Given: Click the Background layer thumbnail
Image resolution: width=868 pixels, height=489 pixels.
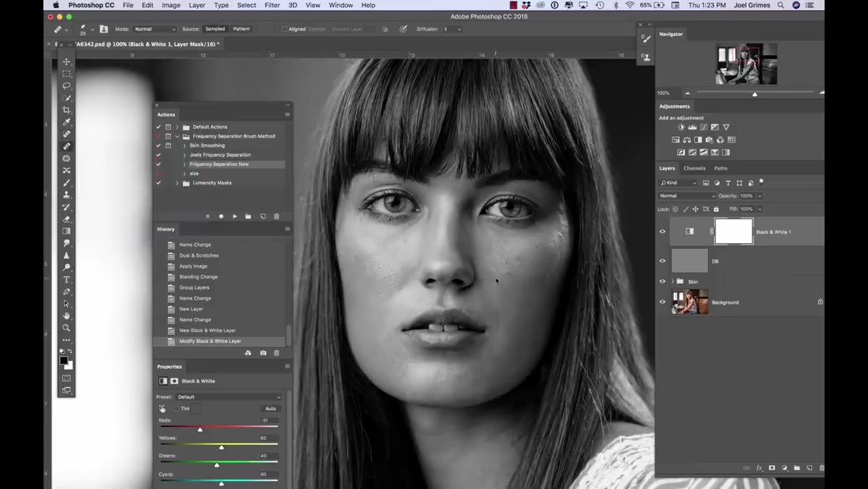Looking at the screenshot, I should 689,302.
